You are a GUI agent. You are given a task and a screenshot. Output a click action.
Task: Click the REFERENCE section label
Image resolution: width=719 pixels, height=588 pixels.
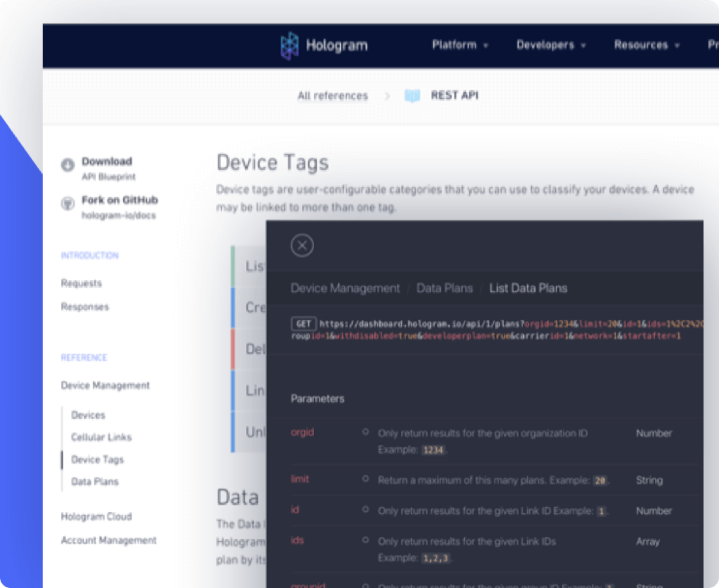84,357
